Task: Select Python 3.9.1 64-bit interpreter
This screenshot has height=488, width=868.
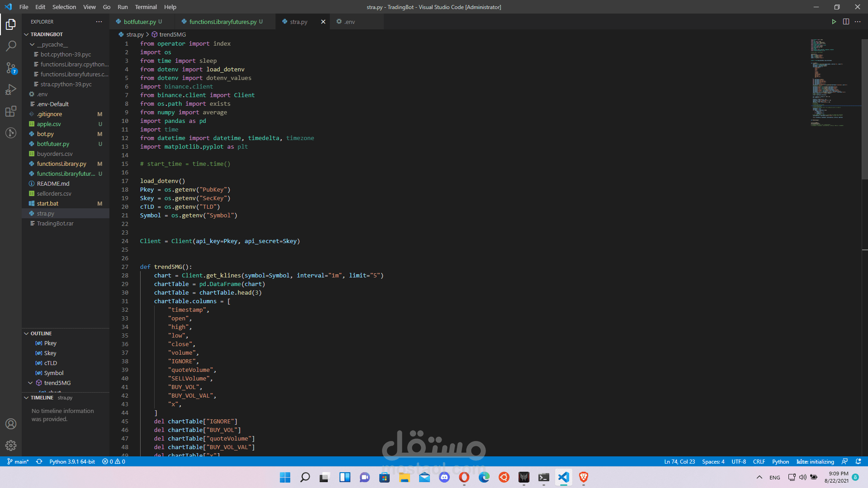Action: pyautogui.click(x=72, y=461)
